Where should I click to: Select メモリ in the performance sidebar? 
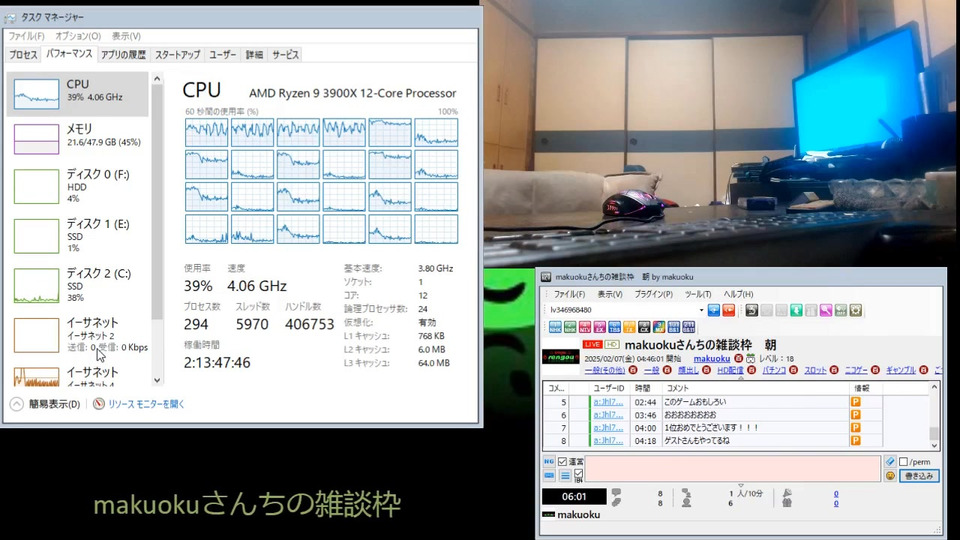pyautogui.click(x=78, y=137)
